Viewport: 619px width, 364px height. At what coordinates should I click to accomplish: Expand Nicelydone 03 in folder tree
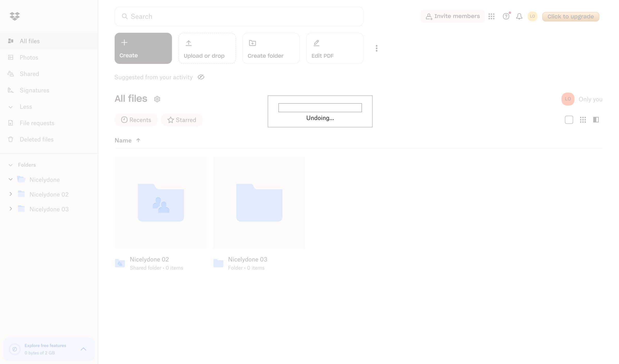[x=11, y=209]
